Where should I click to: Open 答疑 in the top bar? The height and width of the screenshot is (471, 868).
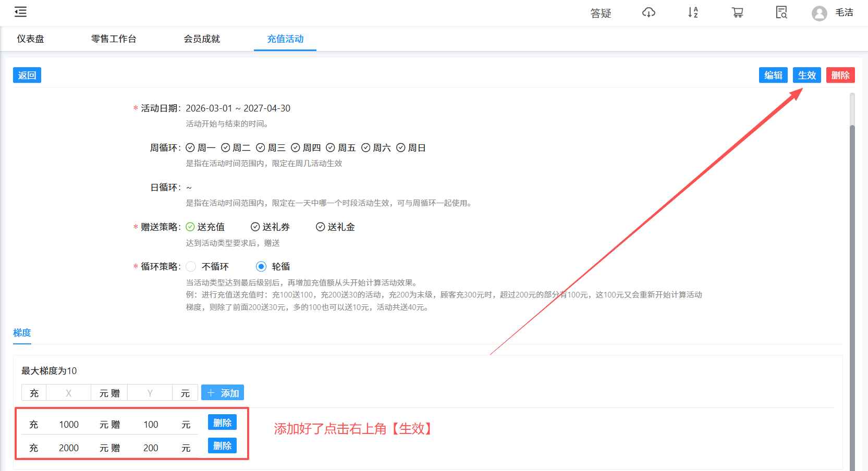click(601, 14)
